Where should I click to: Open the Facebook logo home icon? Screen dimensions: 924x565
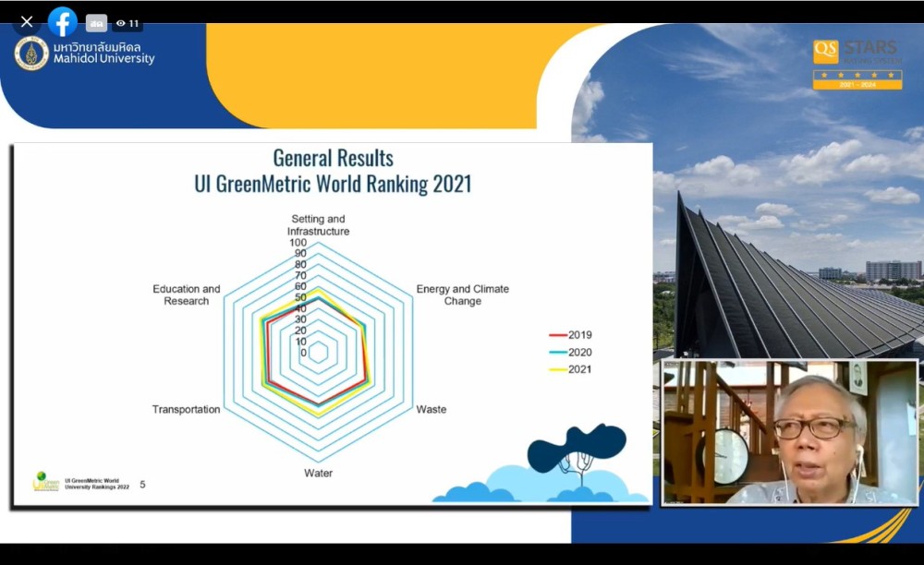pyautogui.click(x=63, y=22)
